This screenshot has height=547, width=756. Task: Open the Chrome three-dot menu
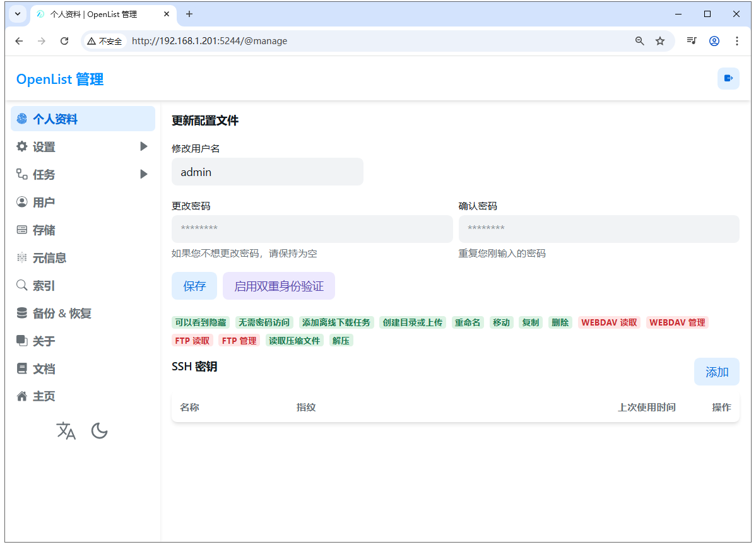[737, 40]
